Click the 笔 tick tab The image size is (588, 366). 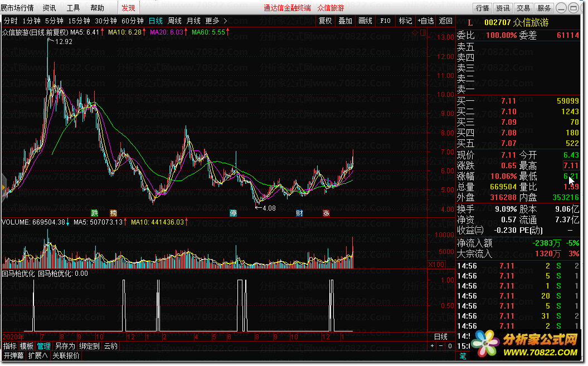[x=463, y=355]
